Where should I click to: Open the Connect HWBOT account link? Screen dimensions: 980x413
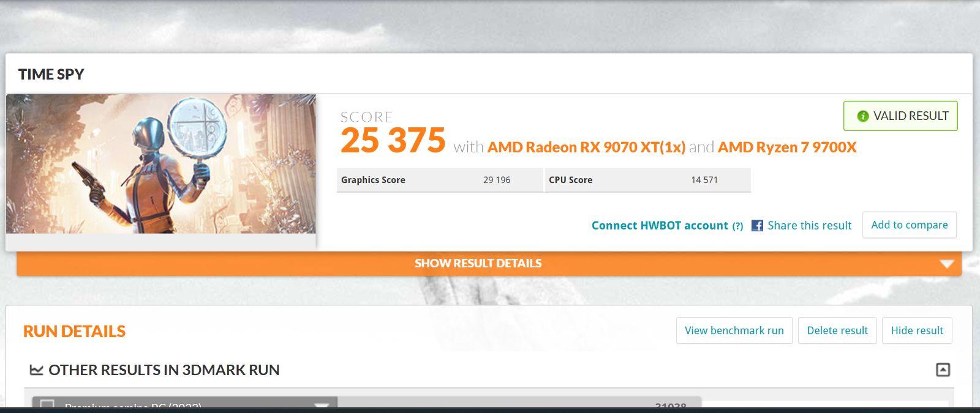(x=660, y=225)
